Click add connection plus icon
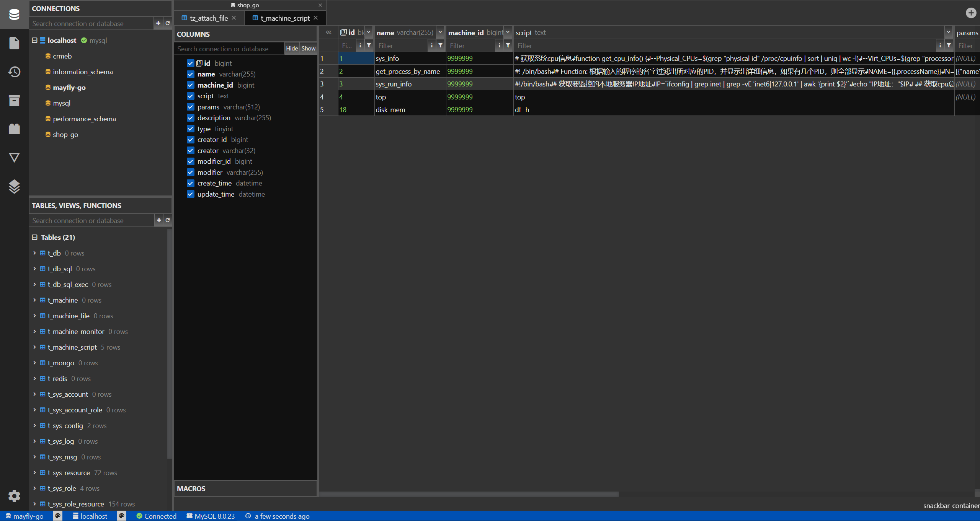980x521 pixels. click(158, 23)
